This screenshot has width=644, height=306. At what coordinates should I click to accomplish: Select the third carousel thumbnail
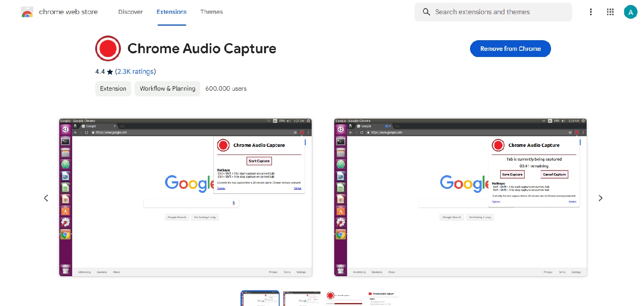click(344, 298)
